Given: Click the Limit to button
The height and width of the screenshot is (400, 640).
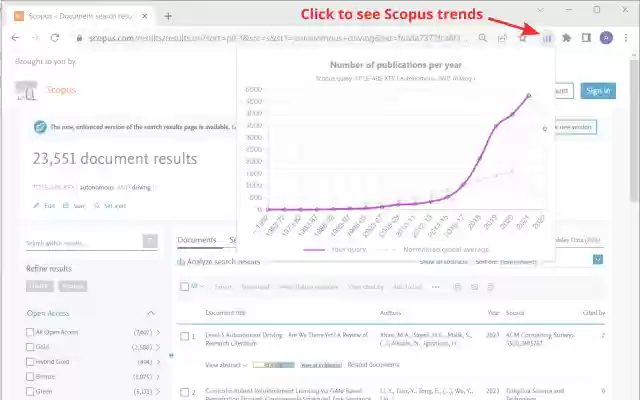Looking at the screenshot, I should (x=40, y=286).
